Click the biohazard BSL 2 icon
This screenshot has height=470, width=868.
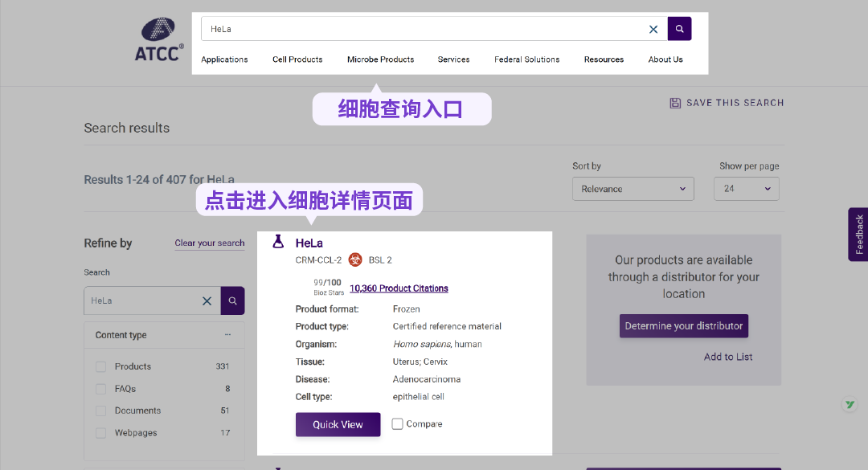355,260
